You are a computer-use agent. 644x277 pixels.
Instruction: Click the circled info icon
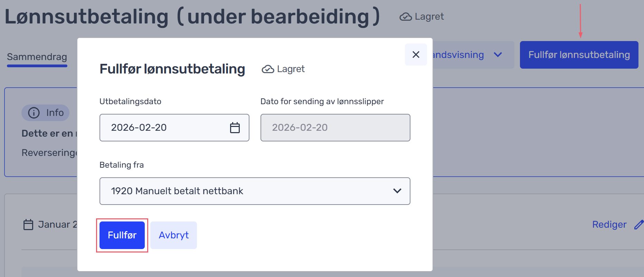tap(34, 113)
